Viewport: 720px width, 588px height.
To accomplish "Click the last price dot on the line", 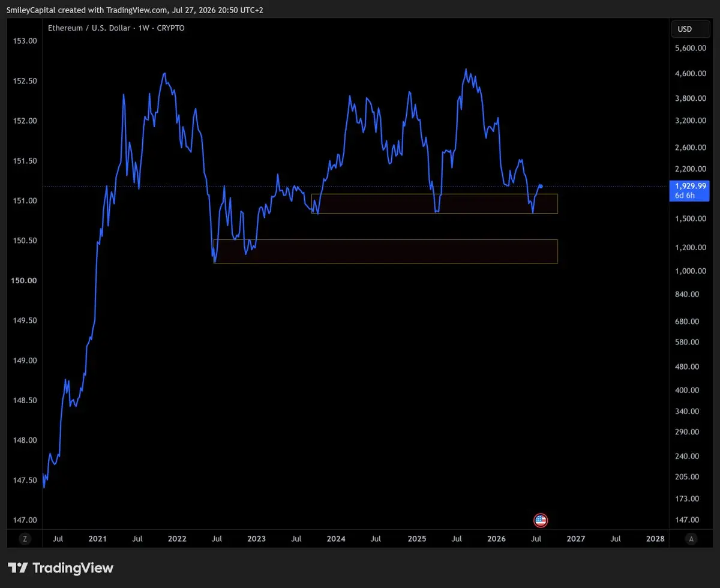I will click(541, 186).
